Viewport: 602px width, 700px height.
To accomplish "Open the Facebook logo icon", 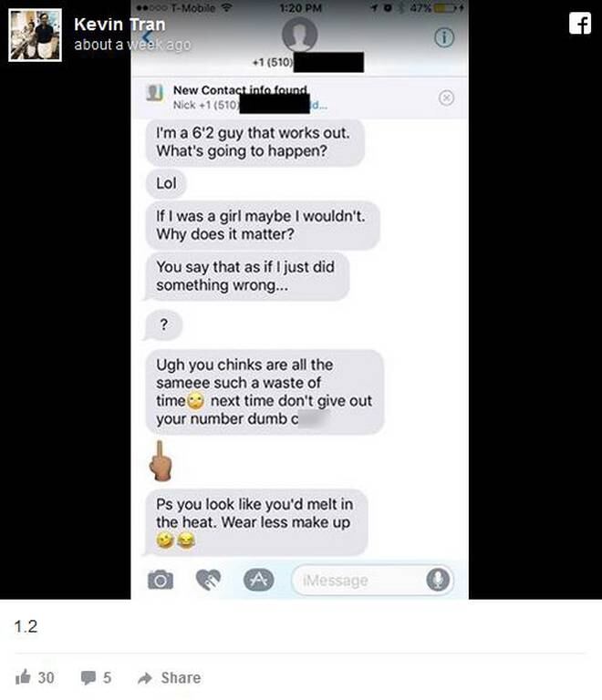I will click(580, 23).
